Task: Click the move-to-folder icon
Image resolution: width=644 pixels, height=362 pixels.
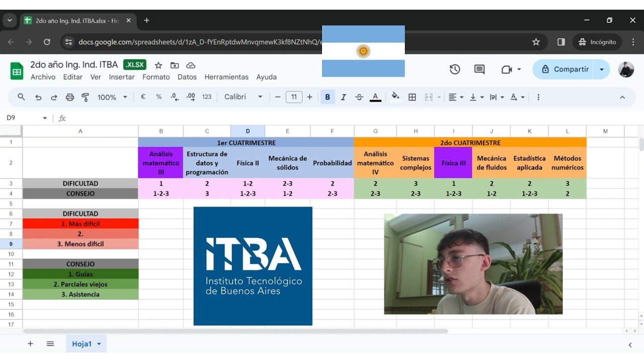Action: (175, 65)
